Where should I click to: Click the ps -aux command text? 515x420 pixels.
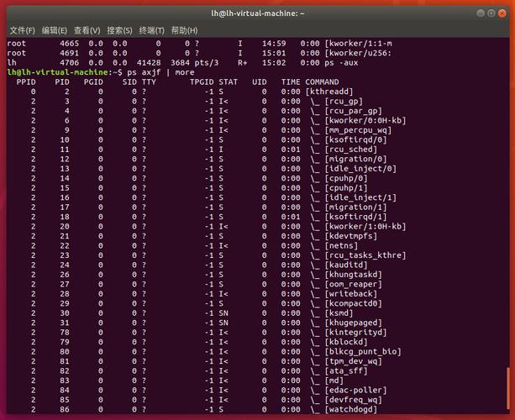pos(341,63)
